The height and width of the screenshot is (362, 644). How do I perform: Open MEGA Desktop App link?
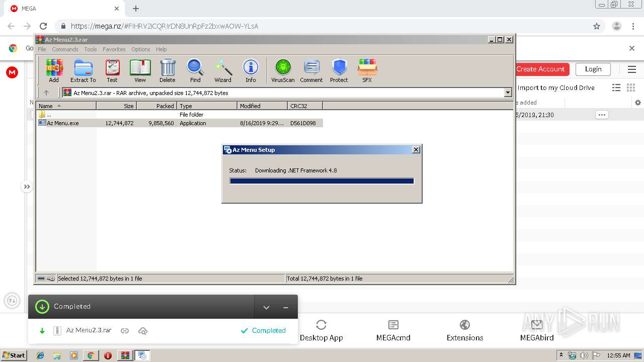click(321, 331)
